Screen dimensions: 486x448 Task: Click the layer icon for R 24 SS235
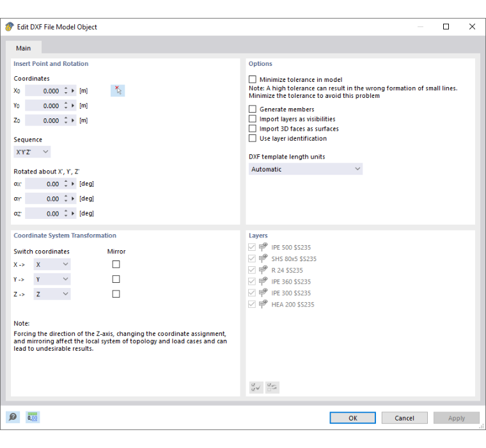tap(263, 270)
